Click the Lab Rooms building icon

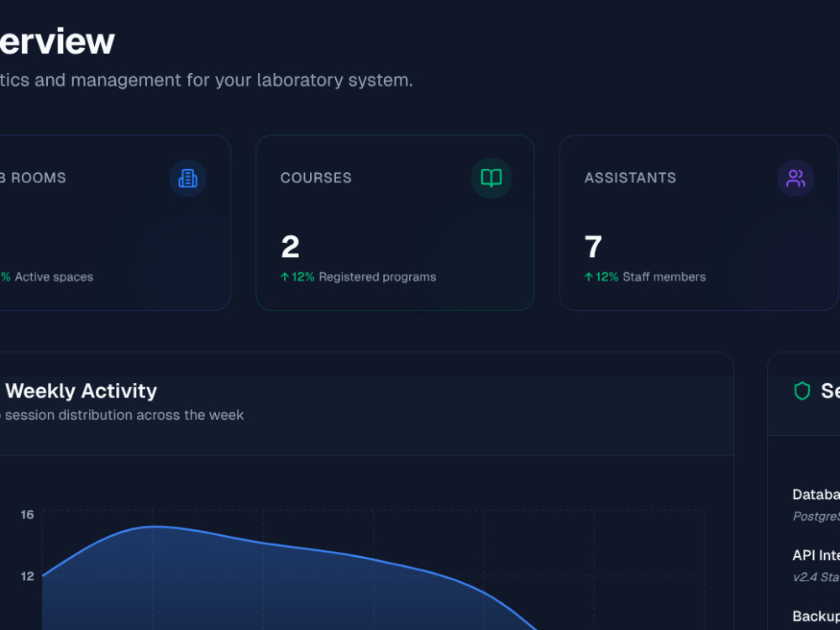coord(187,178)
